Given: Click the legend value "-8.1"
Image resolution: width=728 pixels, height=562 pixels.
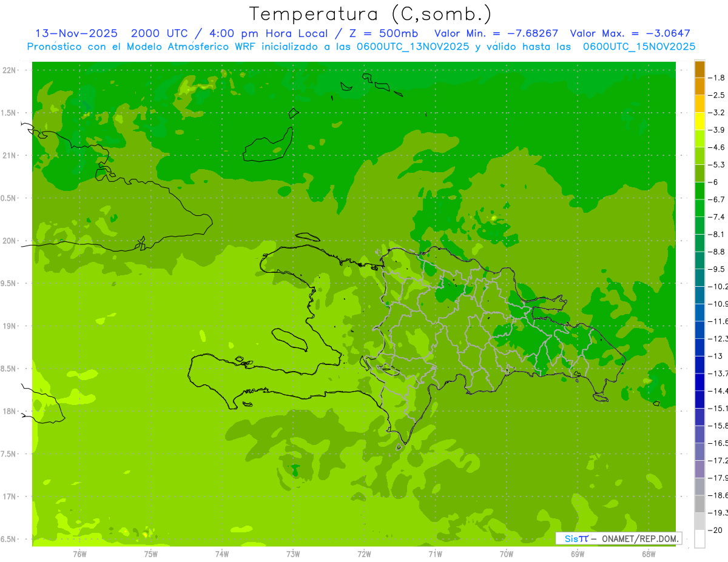Looking at the screenshot, I should 716,234.
